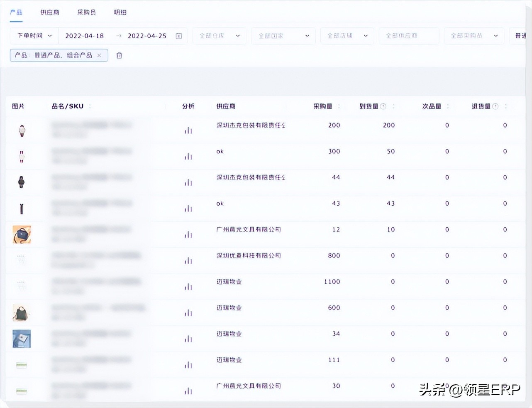Expand the 下单时间 dropdown
The image size is (532, 408).
click(x=34, y=36)
